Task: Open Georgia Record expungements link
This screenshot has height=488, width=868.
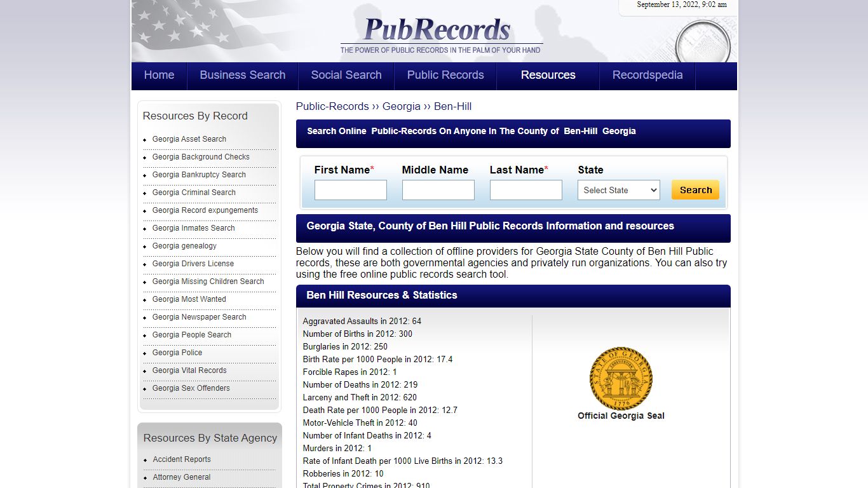Action: (x=205, y=210)
